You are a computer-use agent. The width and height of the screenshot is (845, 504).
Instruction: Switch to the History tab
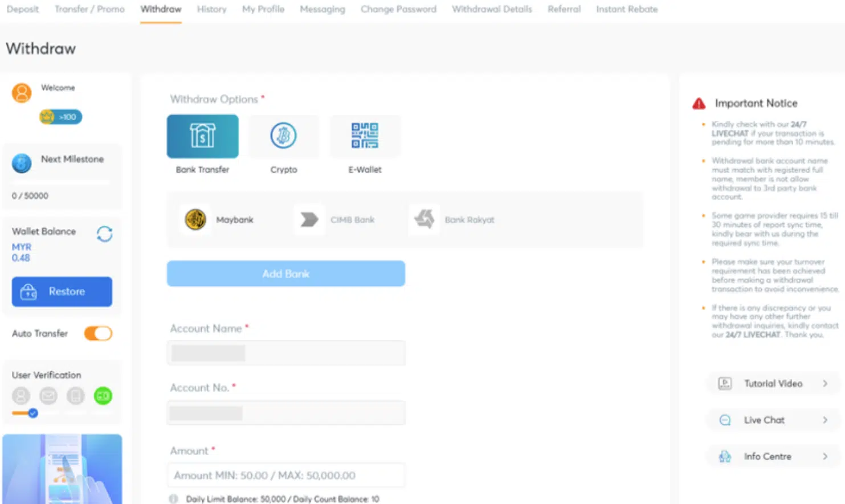(211, 9)
